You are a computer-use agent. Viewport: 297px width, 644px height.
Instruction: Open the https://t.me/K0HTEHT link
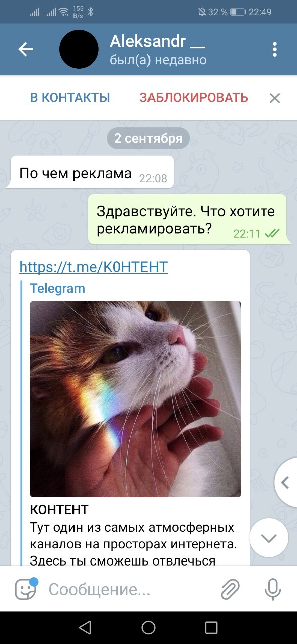(94, 267)
